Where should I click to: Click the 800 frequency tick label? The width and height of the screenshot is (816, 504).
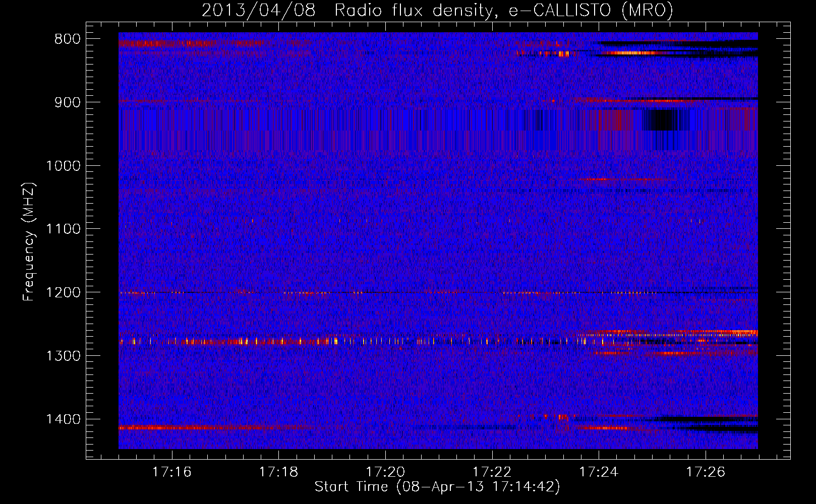(x=67, y=39)
